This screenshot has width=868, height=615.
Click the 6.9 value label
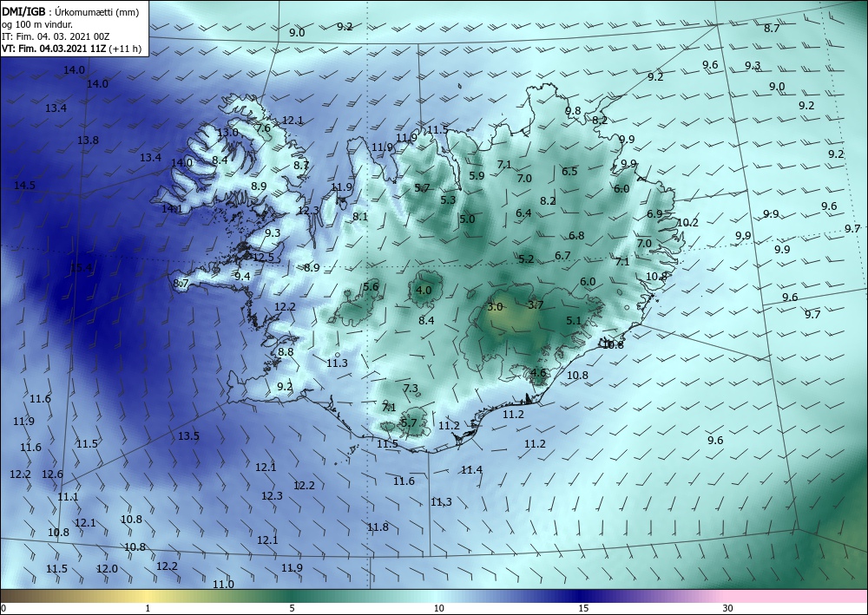[x=654, y=213]
